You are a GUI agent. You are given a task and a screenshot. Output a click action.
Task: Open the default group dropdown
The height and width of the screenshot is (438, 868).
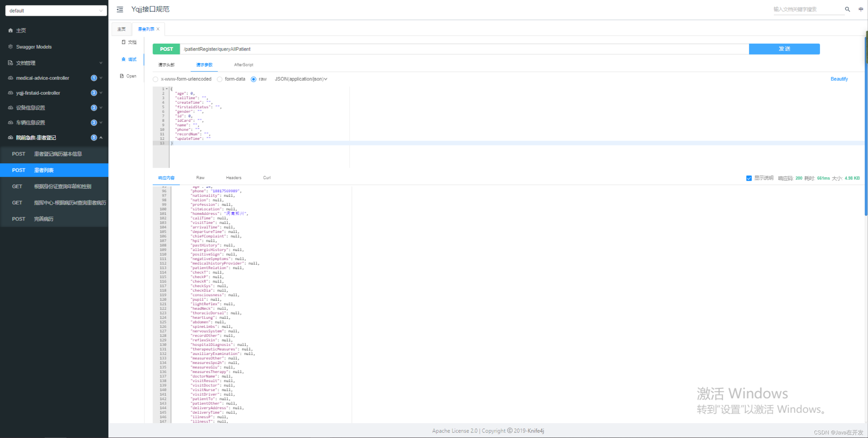[56, 11]
